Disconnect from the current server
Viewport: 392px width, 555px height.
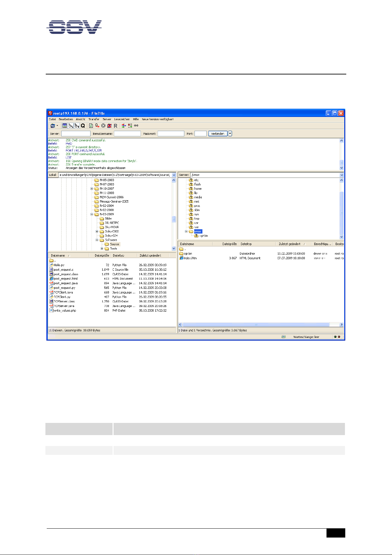[x=109, y=125]
